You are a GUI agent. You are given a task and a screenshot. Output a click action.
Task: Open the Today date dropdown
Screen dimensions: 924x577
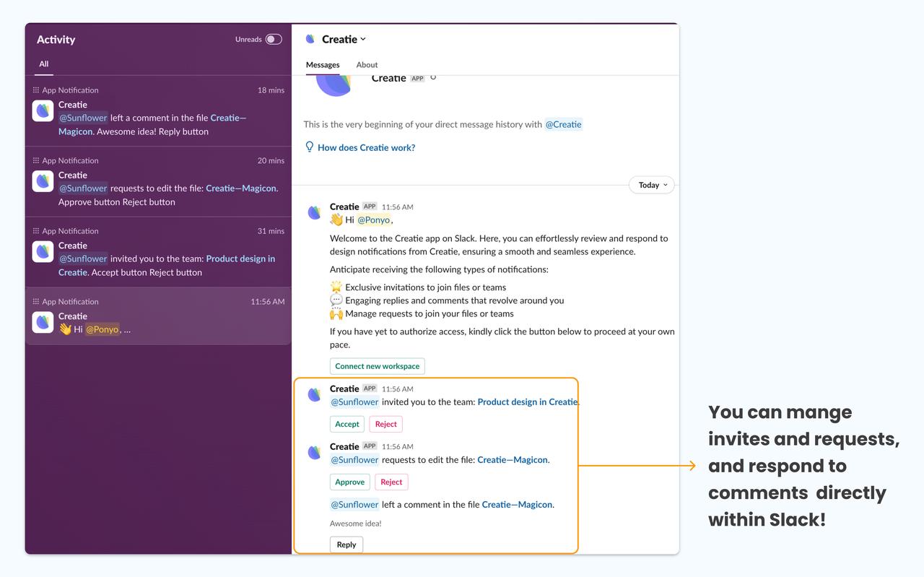coord(652,185)
